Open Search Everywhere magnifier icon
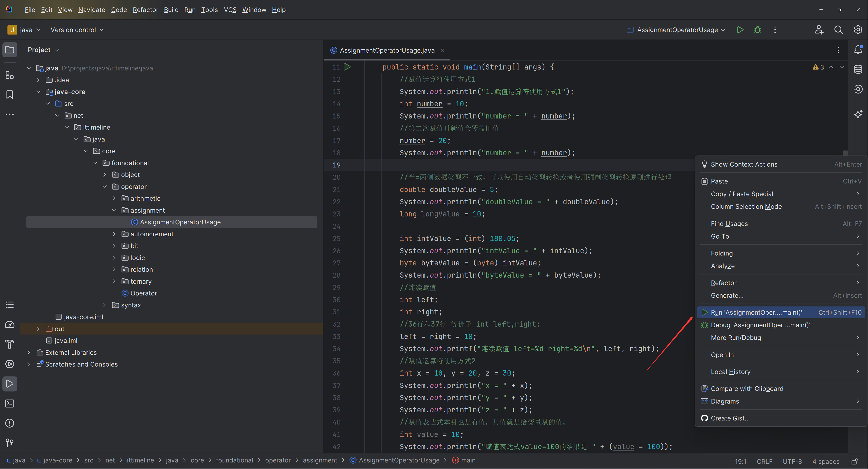This screenshot has height=469, width=868. point(838,30)
